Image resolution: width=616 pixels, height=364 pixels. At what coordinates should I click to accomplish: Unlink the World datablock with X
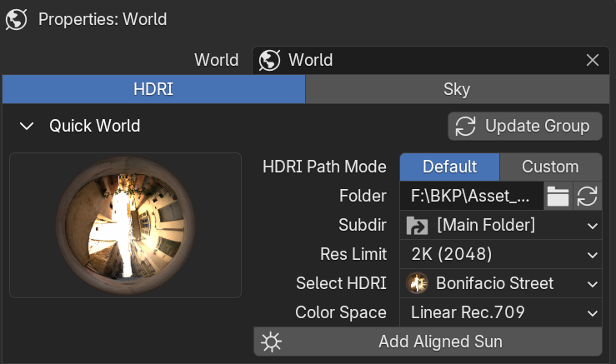[x=593, y=61]
